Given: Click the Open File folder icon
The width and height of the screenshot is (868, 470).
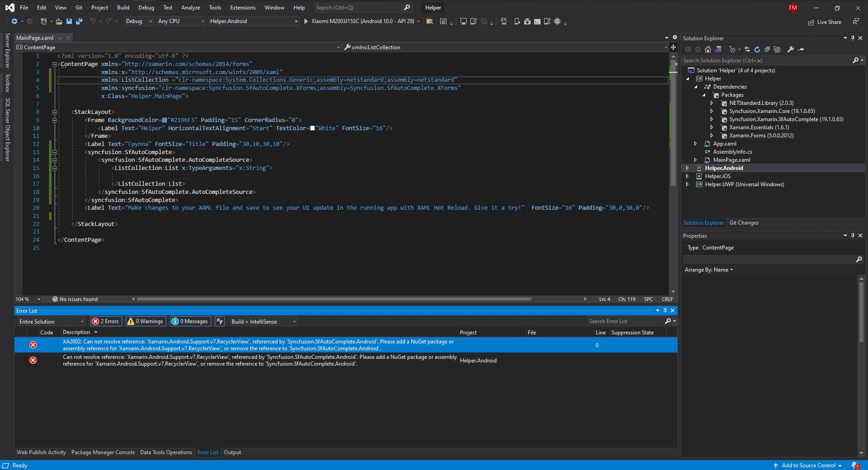Looking at the screenshot, I should [59, 21].
